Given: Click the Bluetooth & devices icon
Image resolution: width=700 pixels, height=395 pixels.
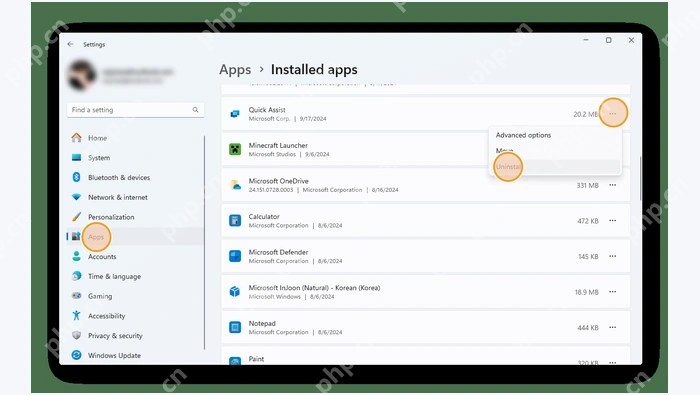Looking at the screenshot, I should (76, 177).
